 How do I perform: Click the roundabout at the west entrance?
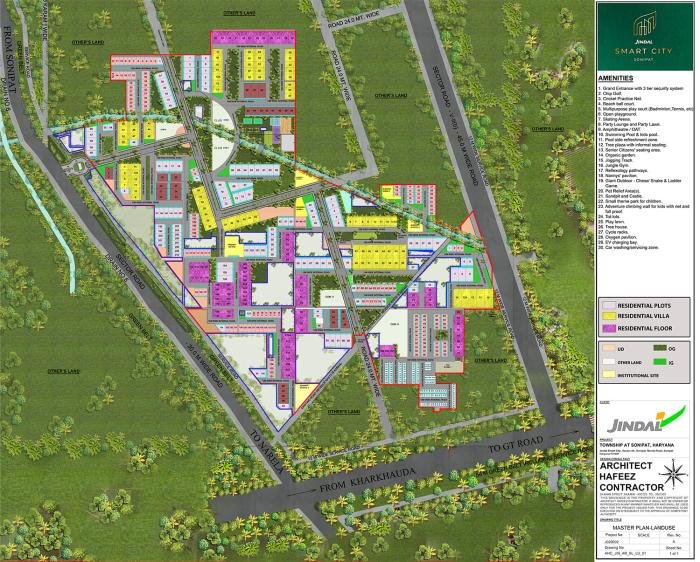pos(76,167)
